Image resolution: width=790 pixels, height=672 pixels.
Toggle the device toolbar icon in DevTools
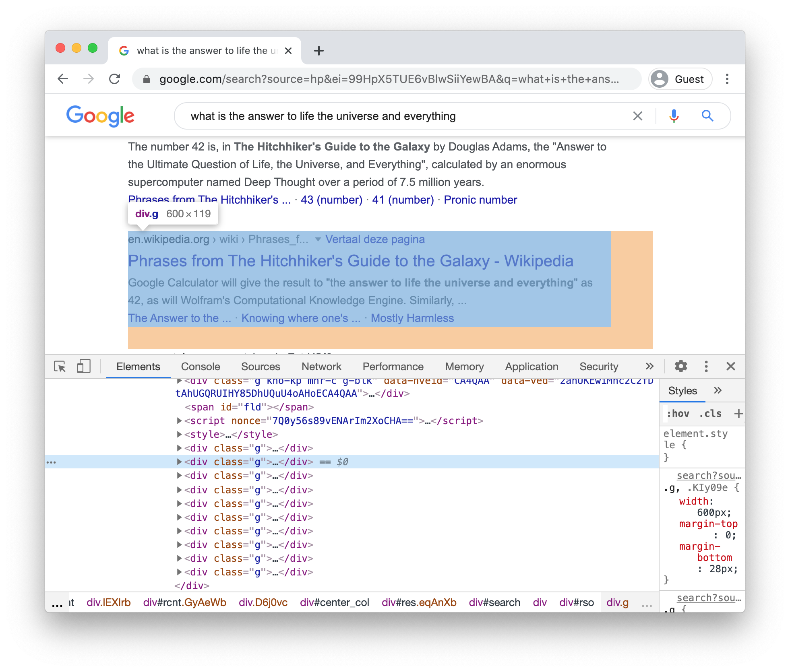pos(83,367)
